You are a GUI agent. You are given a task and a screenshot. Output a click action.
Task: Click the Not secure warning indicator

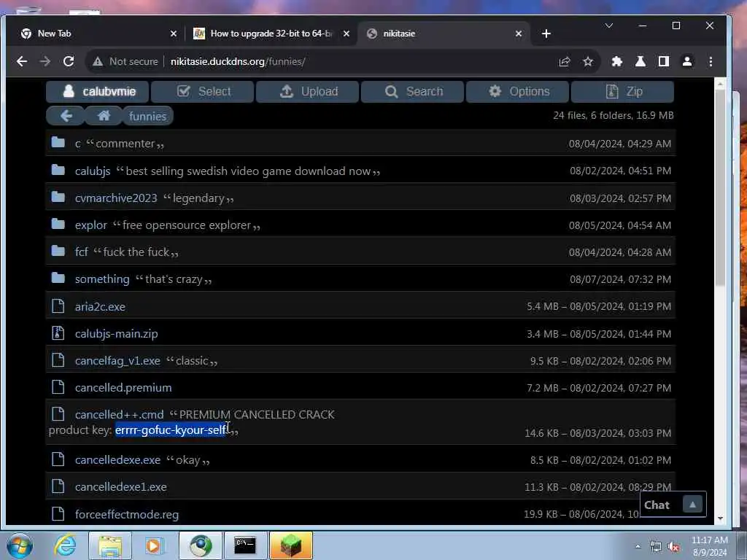125,61
